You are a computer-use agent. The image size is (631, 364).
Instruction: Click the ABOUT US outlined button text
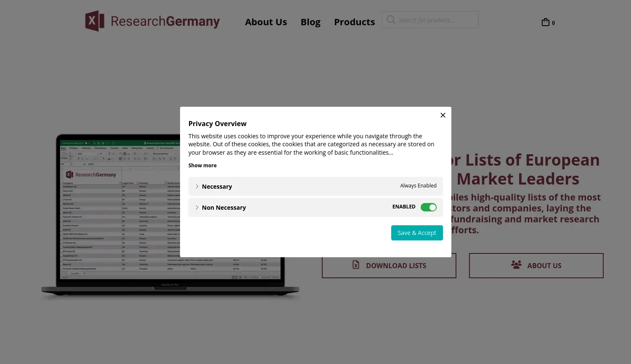pos(544,266)
